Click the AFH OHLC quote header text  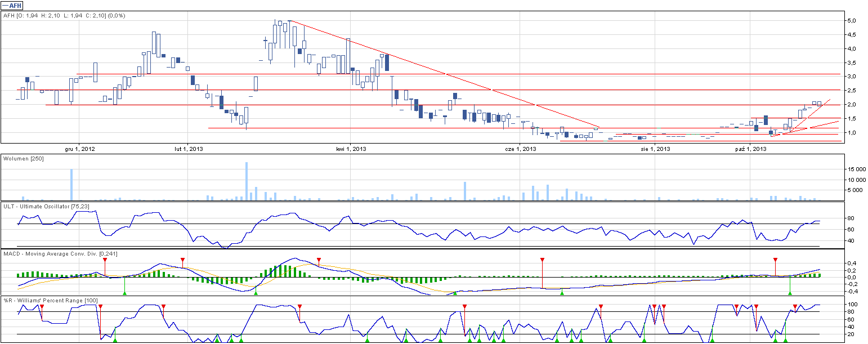click(64, 16)
